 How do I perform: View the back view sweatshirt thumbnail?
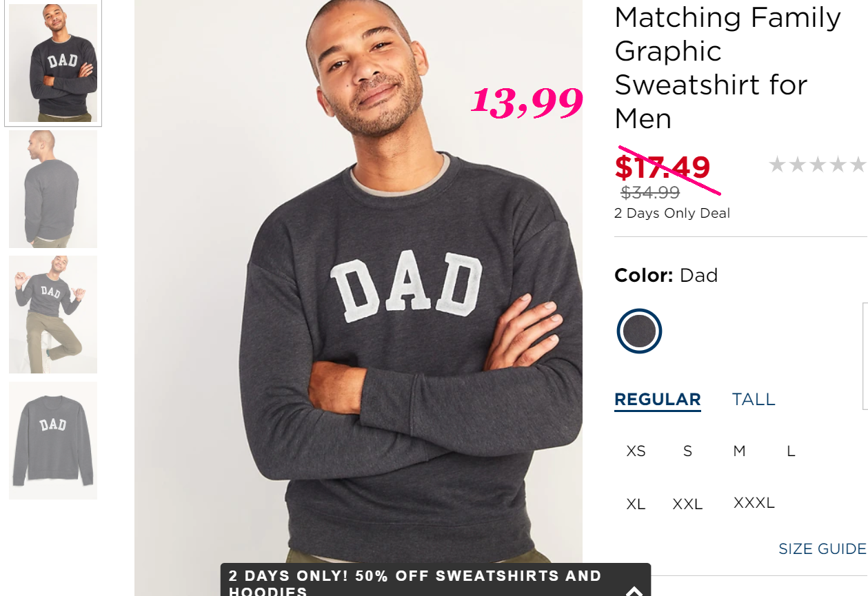pyautogui.click(x=53, y=189)
